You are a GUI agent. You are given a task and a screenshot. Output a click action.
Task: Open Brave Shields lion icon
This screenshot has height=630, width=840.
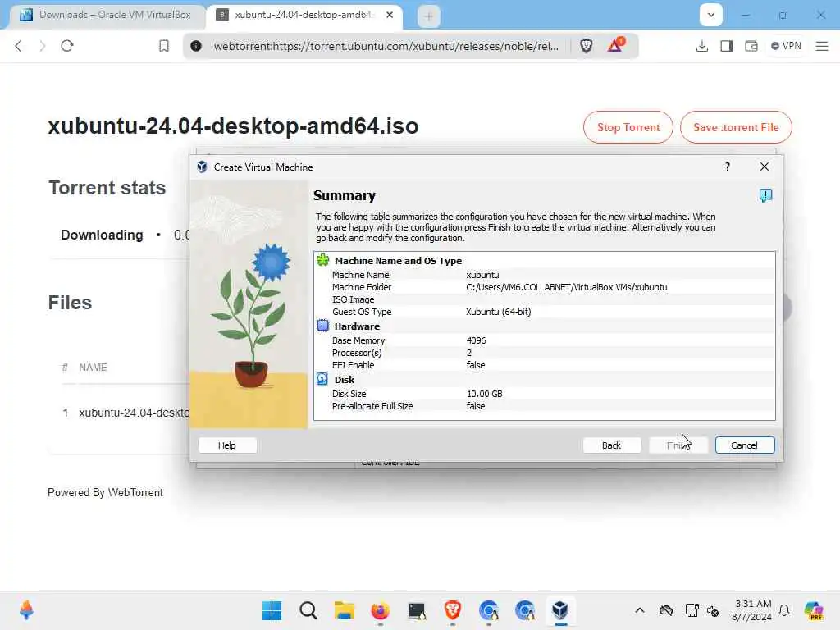[x=586, y=46]
